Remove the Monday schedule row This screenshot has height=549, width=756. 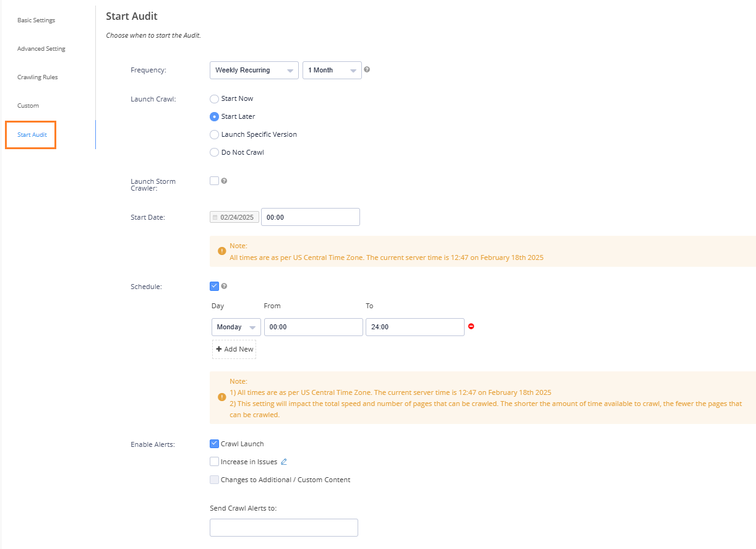tap(471, 327)
